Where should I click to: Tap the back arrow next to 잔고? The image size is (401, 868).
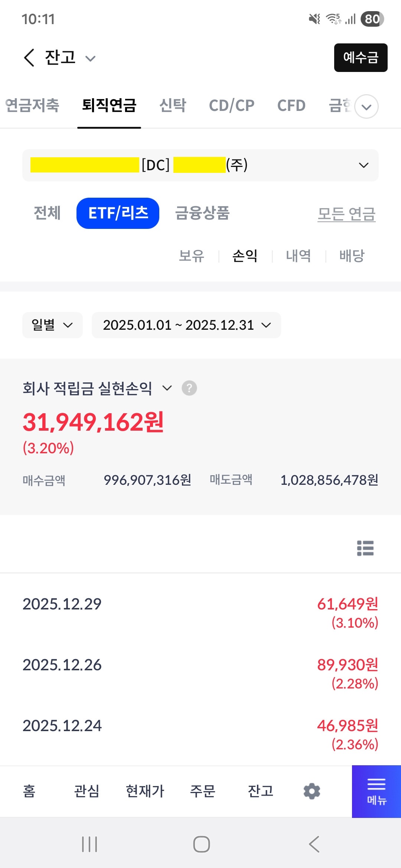[29, 57]
